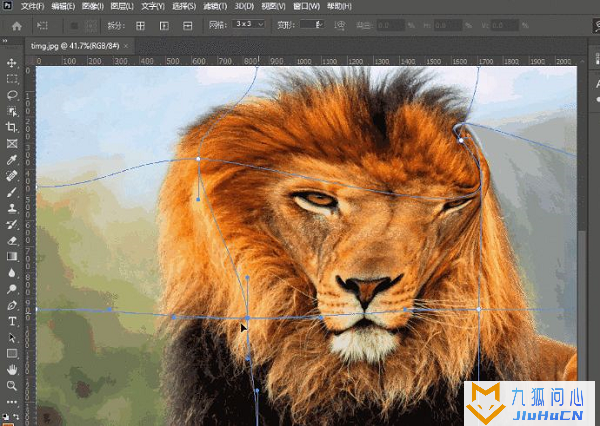The width and height of the screenshot is (600, 426).
Task: Open the 图像(I) menu
Action: point(93,6)
